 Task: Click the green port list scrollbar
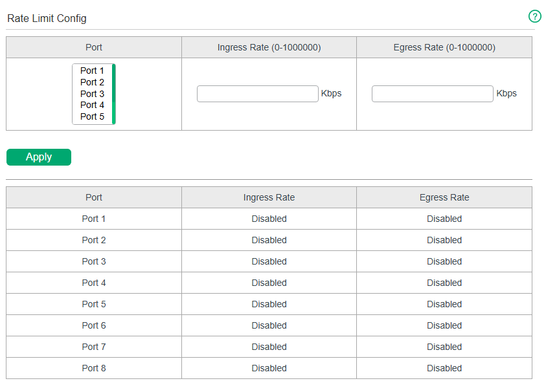pyautogui.click(x=113, y=94)
